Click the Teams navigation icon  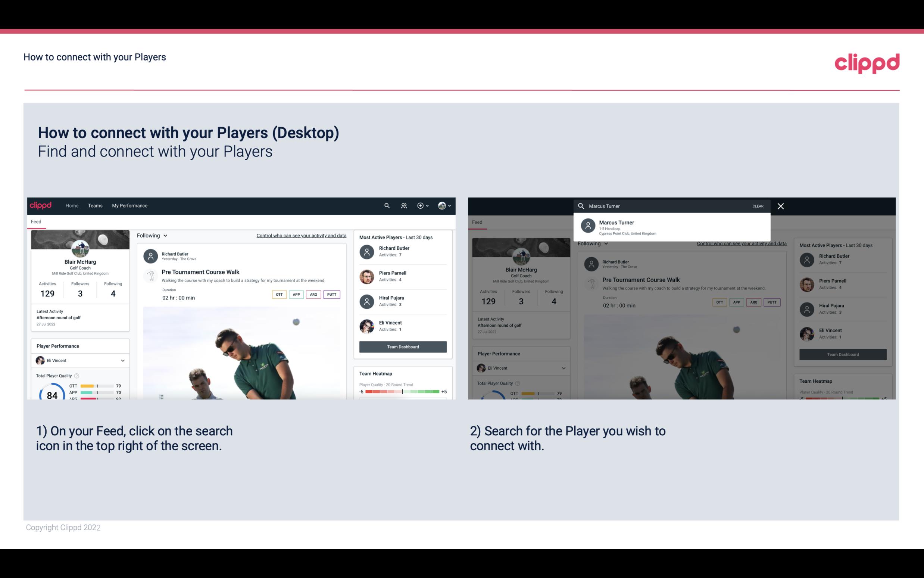pyautogui.click(x=94, y=206)
